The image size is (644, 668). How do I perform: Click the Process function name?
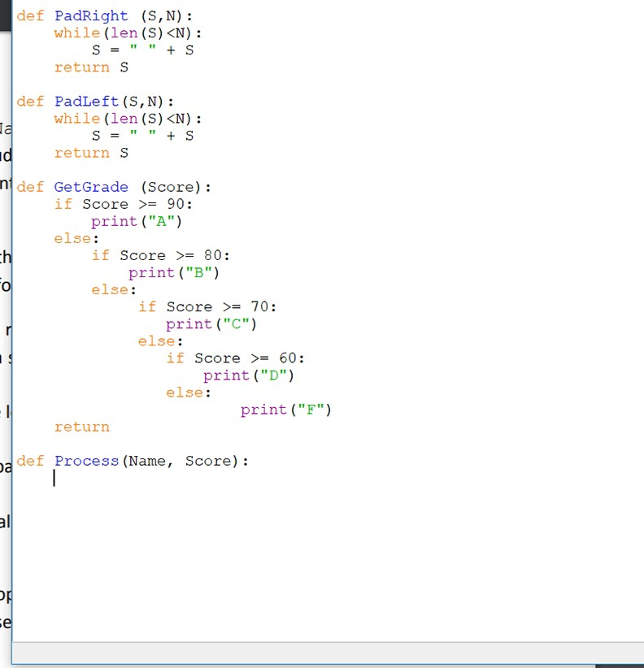pos(86,461)
